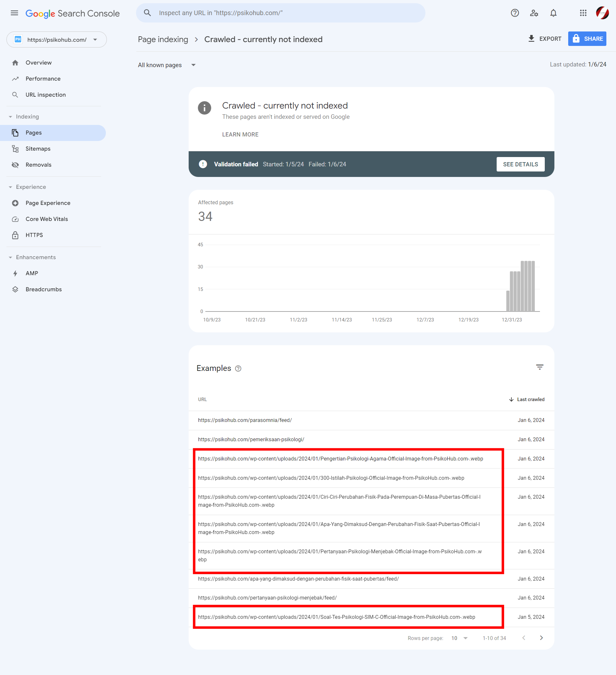616x675 pixels.
Task: Sort by Last crawled column header
Action: pyautogui.click(x=527, y=399)
